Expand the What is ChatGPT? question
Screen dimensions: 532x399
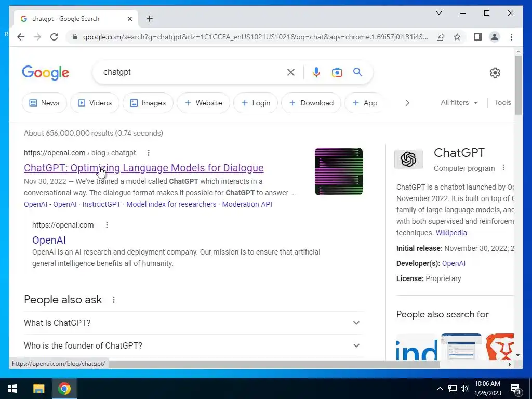(193, 323)
